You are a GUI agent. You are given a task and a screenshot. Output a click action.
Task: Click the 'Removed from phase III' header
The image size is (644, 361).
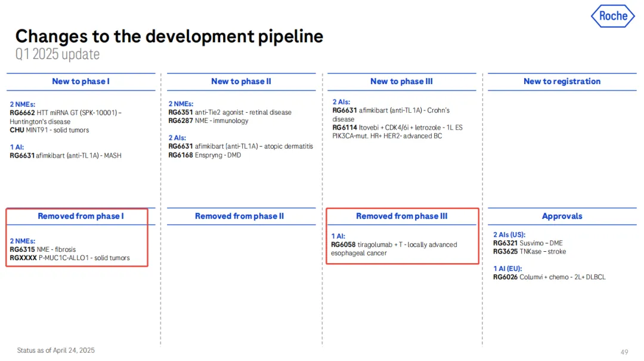[x=402, y=216]
